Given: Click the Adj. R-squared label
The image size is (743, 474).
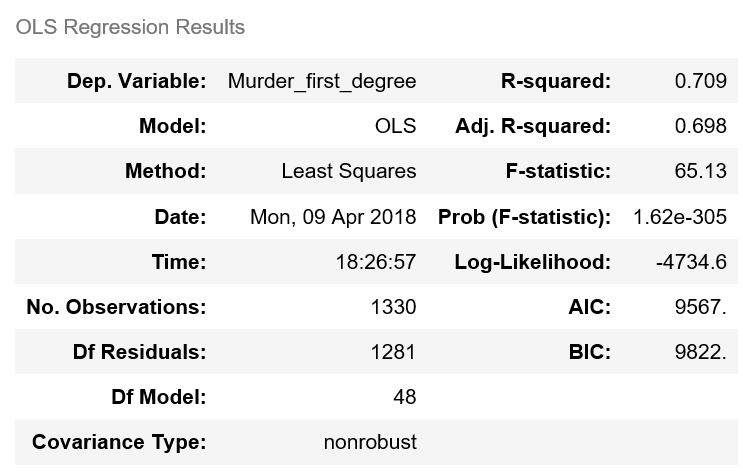Looking at the screenshot, I should click(532, 126).
